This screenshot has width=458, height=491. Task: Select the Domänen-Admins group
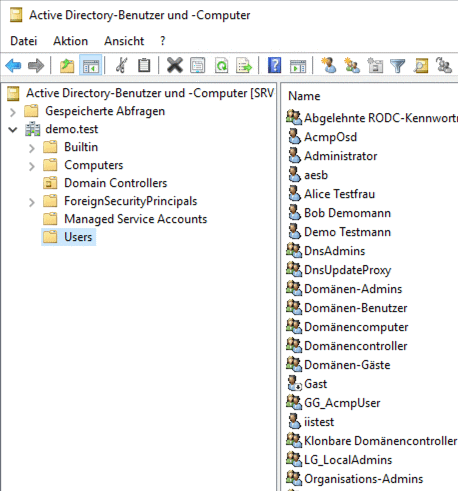click(353, 289)
